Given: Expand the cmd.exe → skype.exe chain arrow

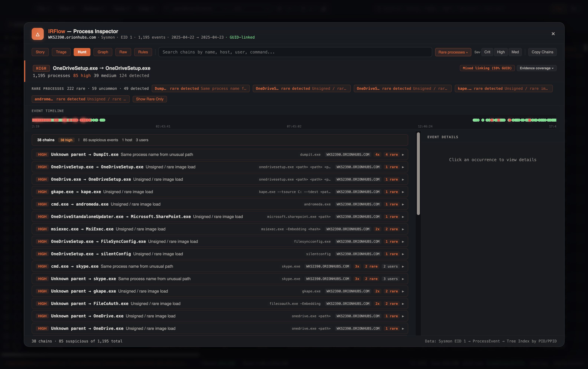Looking at the screenshot, I should [x=403, y=267].
